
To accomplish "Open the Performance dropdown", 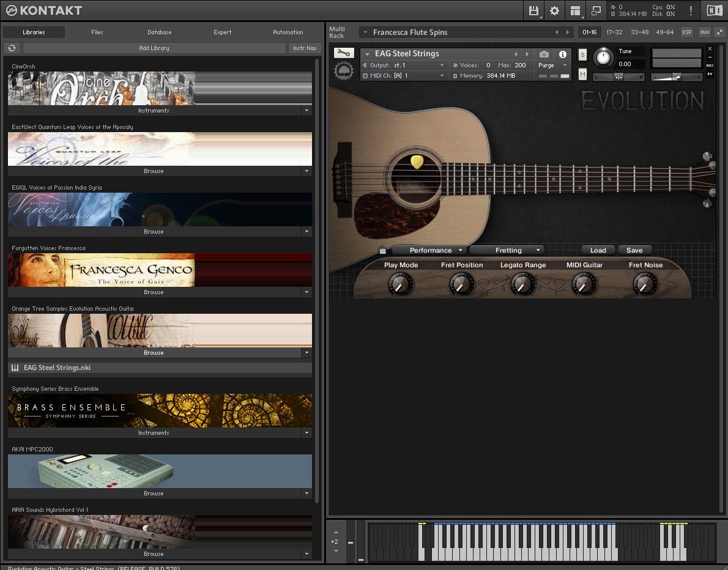I will [x=428, y=250].
